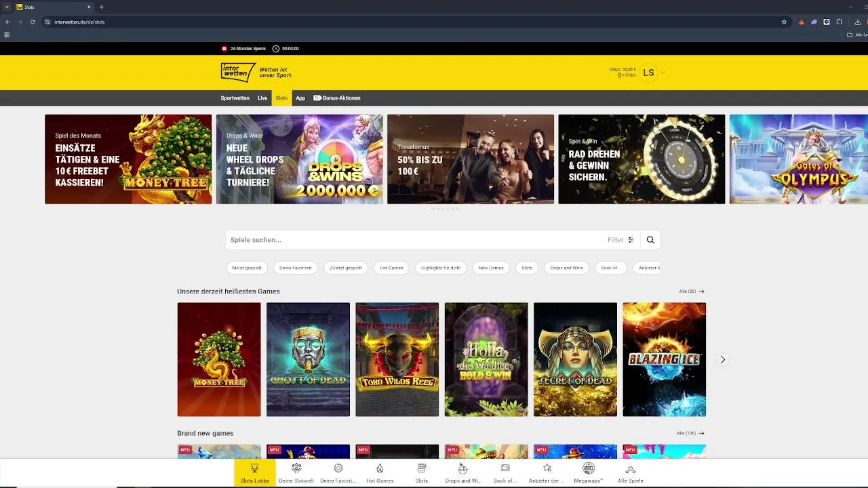The height and width of the screenshot is (488, 868).
Task: View Alle (30) heißeste Games link
Action: pos(692,291)
